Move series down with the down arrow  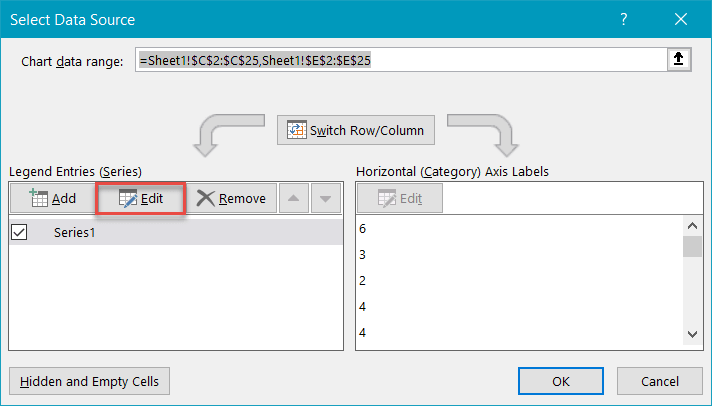pos(324,198)
